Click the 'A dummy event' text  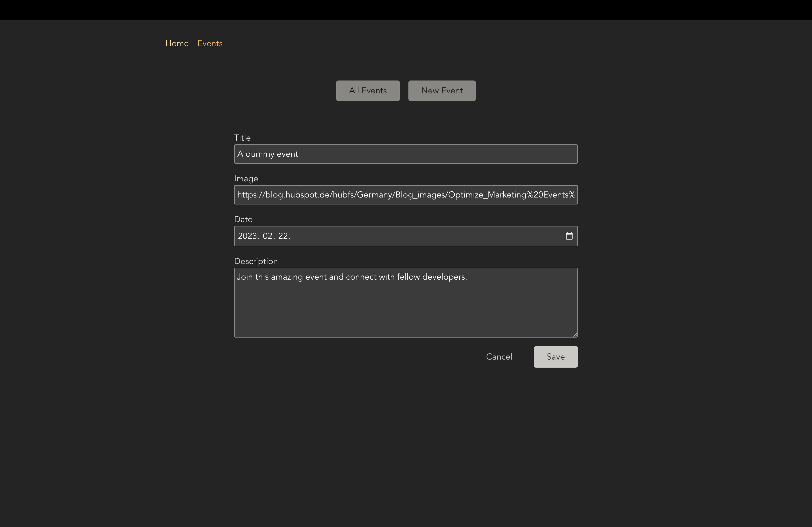point(267,154)
